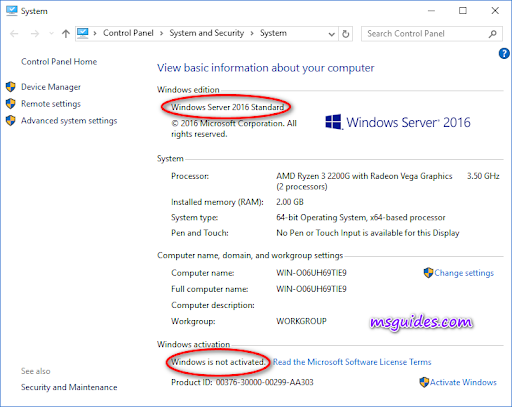The height and width of the screenshot is (407, 512).
Task: Click Change settings link
Action: click(464, 273)
